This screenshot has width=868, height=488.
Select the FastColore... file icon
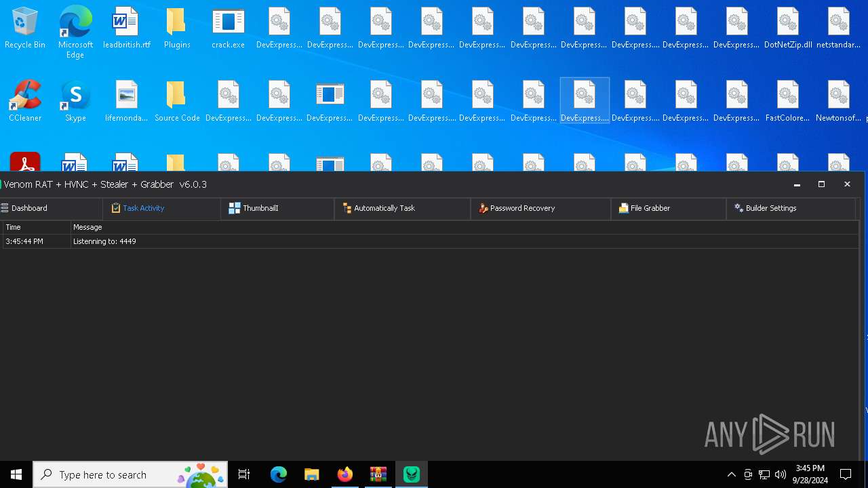pyautogui.click(x=788, y=102)
